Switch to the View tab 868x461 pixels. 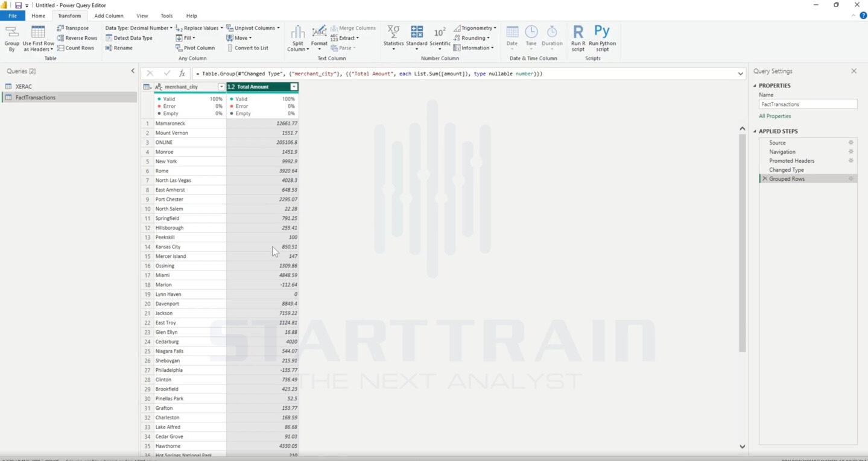142,16
